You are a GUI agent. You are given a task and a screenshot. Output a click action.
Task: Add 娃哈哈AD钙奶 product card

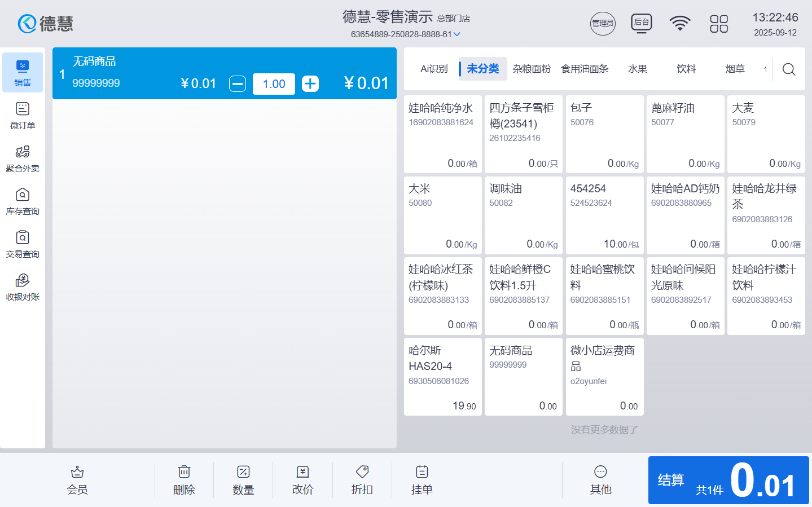coord(686,215)
